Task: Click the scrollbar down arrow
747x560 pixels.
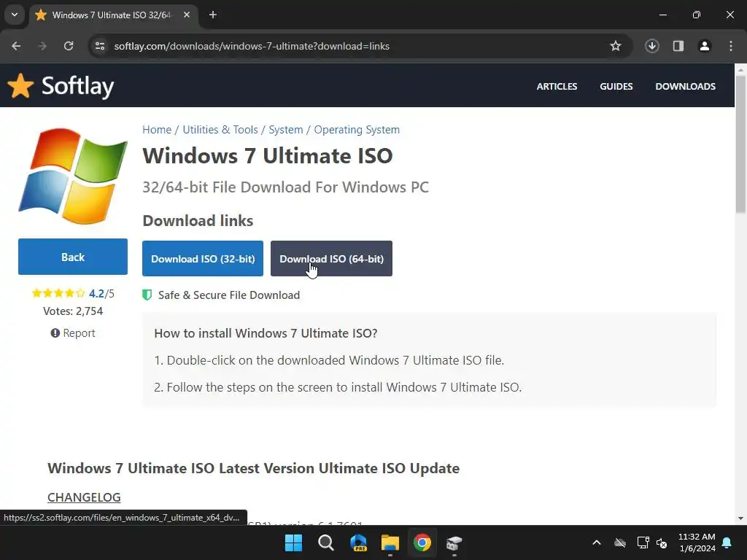Action: (740, 518)
